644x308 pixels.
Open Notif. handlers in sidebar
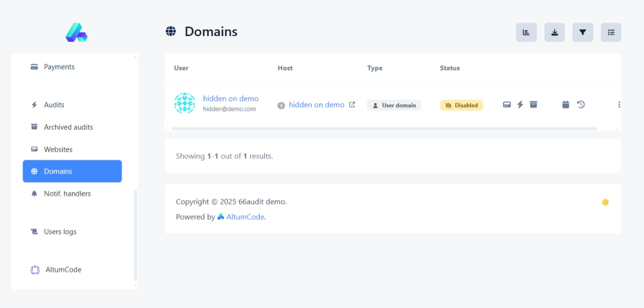point(67,194)
